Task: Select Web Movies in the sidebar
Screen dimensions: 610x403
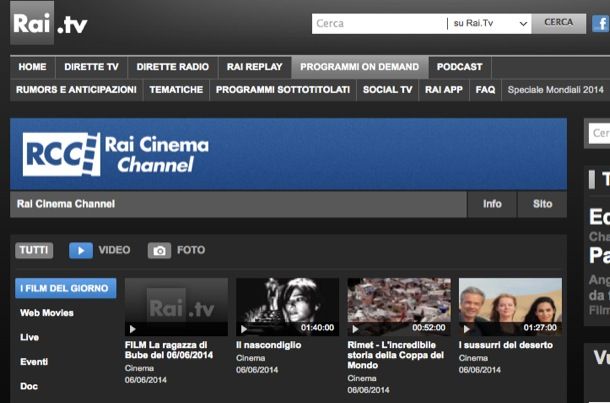Action: pyautogui.click(x=47, y=313)
